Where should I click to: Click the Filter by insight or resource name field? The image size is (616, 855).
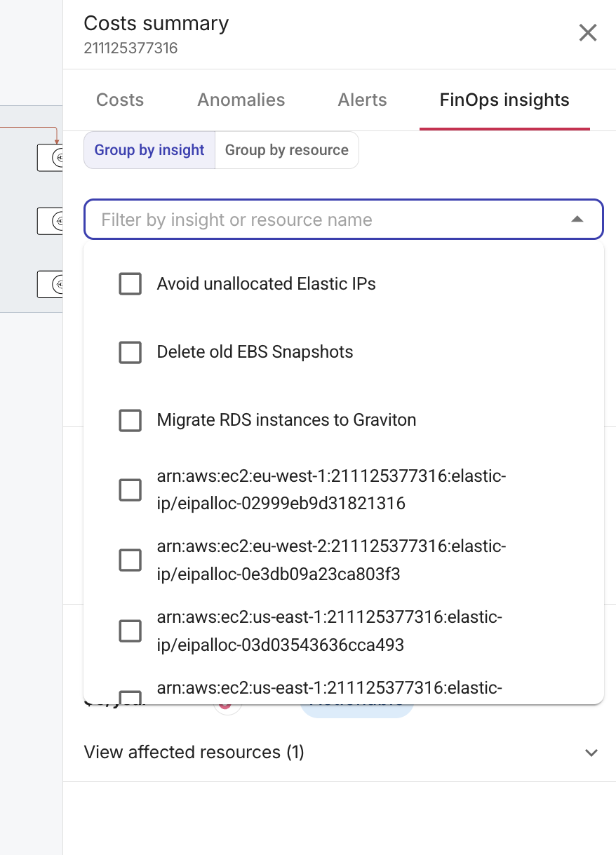click(344, 220)
